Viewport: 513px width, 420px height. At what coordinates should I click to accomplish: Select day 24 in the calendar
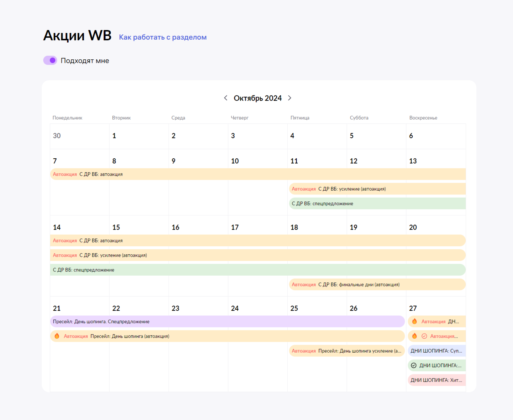pos(235,308)
